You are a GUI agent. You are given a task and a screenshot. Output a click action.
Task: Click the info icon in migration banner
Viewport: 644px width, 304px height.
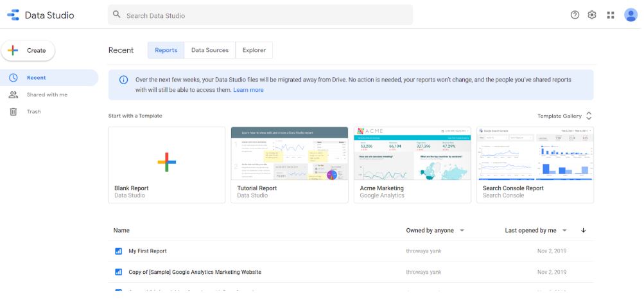pos(124,80)
